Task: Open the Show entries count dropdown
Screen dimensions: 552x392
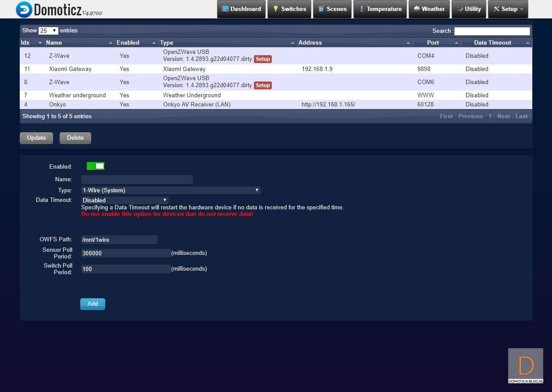Action: point(48,31)
